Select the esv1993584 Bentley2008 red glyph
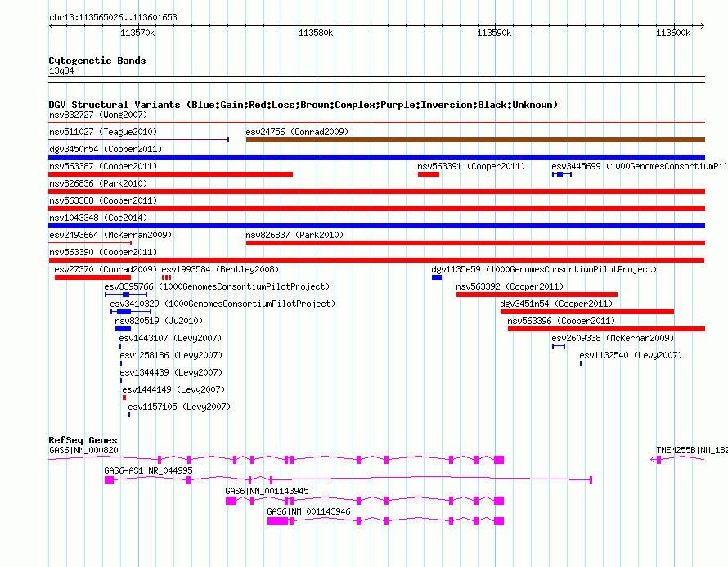Viewport: 728px width, 567px height. (x=167, y=277)
